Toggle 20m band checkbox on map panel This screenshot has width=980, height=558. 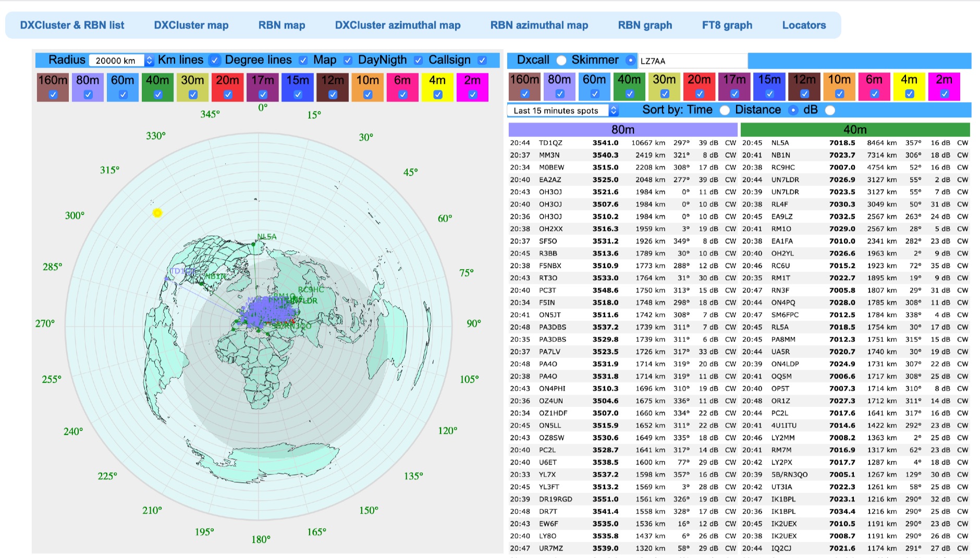coord(228,94)
